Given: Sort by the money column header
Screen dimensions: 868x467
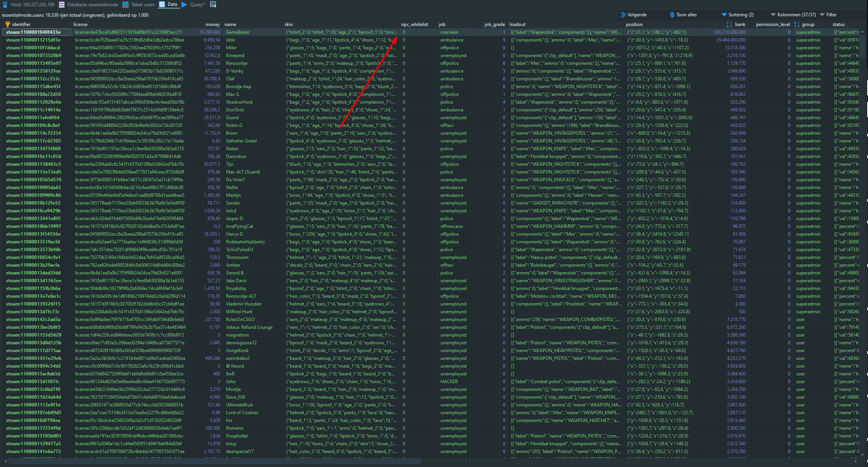Looking at the screenshot, I should [x=212, y=24].
